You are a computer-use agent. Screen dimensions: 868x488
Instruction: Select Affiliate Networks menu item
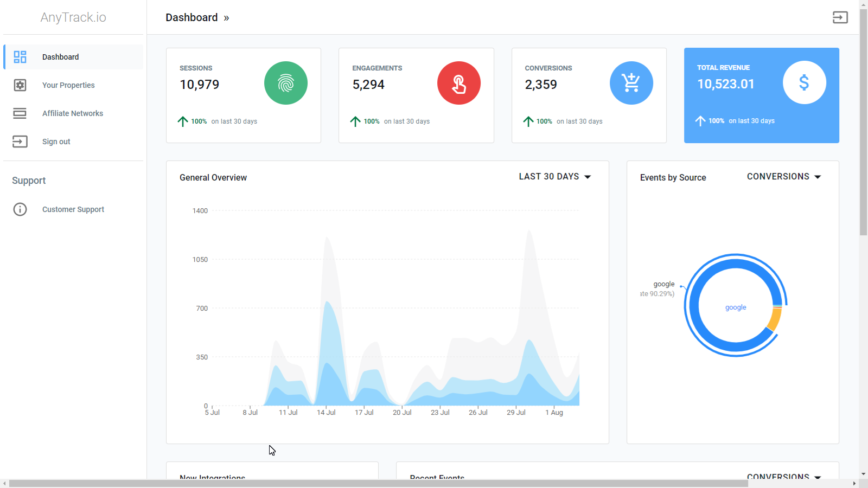[73, 113]
